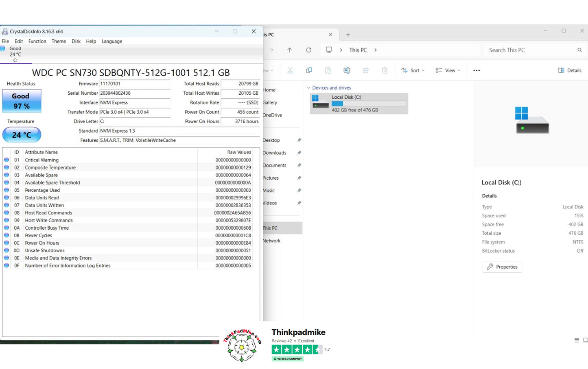Toggle the Details pane button
This screenshot has height=369, width=588.
(x=570, y=70)
